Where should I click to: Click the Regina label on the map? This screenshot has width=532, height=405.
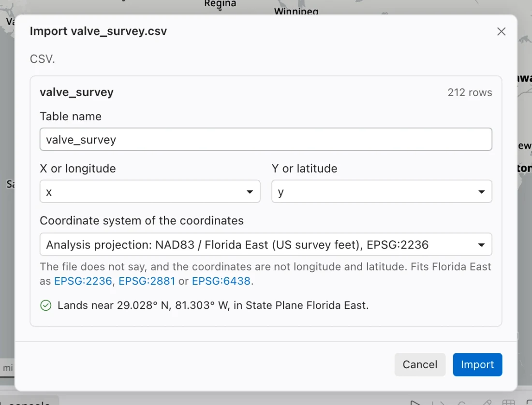(x=220, y=4)
